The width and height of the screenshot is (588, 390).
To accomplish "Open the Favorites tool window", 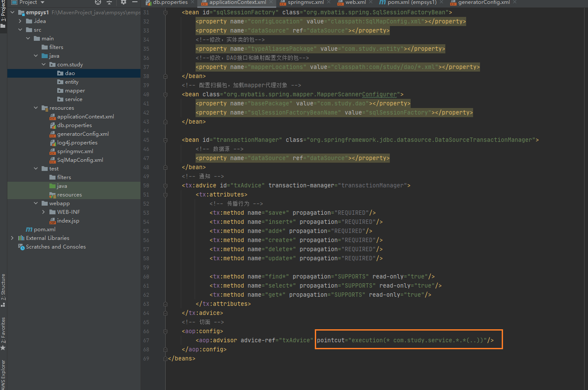I will [x=3, y=333].
